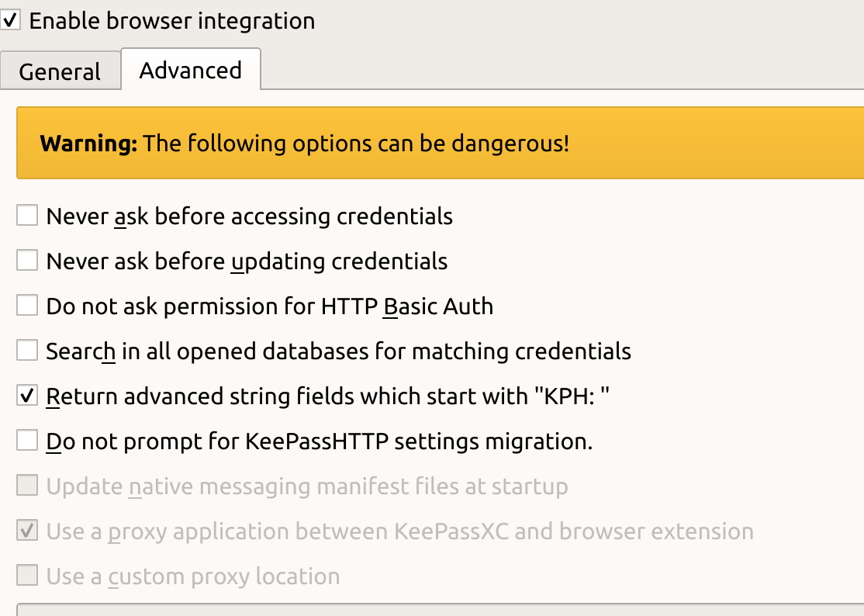Enable never ask before accessing credentials
The image size is (864, 616).
pos(26,215)
